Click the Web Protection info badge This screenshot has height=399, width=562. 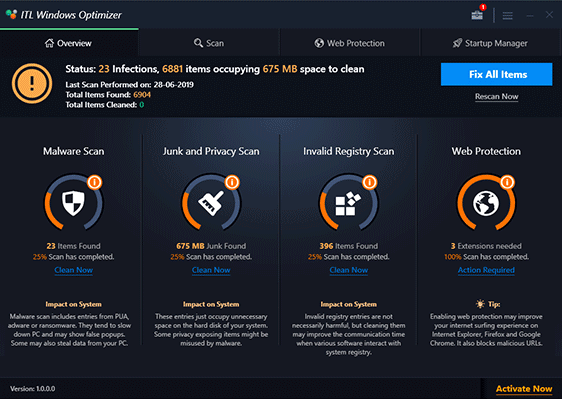(507, 182)
